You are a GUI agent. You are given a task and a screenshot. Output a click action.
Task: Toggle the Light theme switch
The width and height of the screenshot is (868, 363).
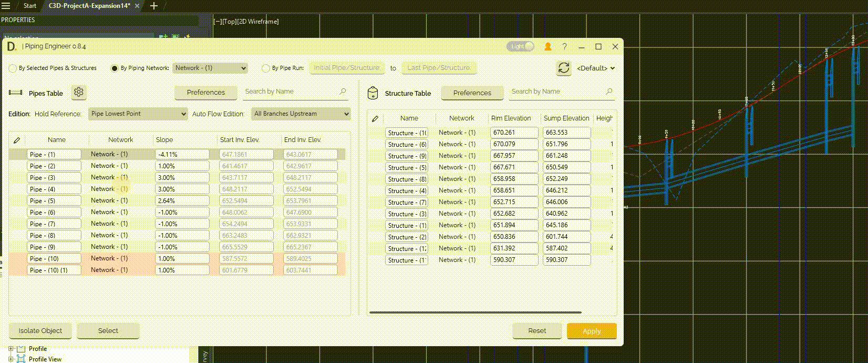[x=520, y=46]
